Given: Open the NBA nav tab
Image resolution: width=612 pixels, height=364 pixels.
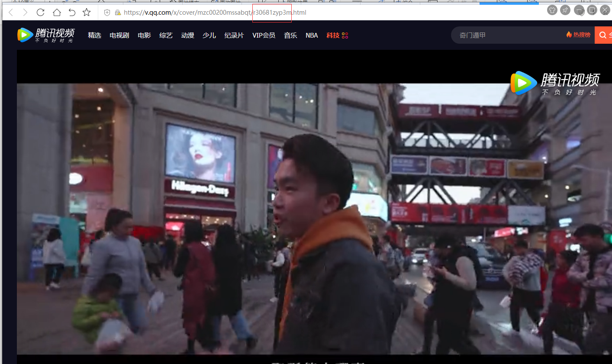Looking at the screenshot, I should [312, 35].
